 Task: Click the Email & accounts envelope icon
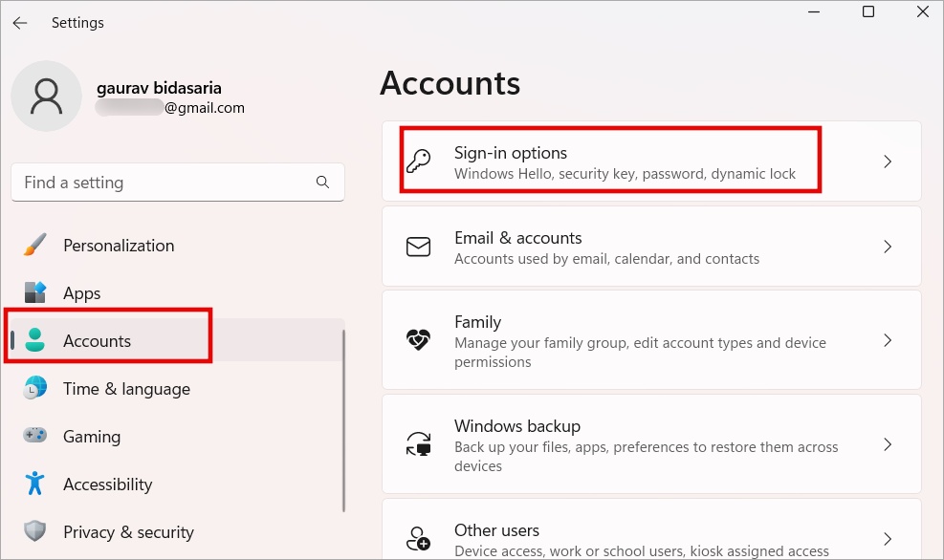[418, 247]
